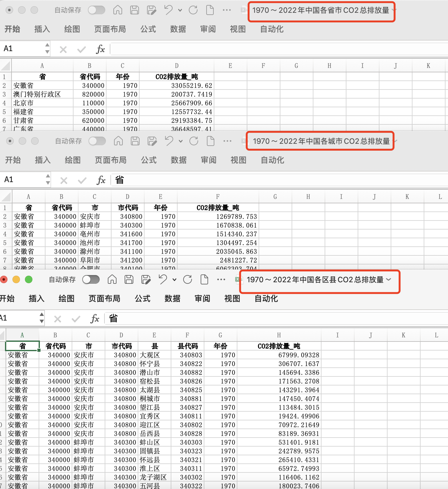Click Home icon in 各区县 window toolbar
This screenshot has height=489, width=448.
click(112, 280)
